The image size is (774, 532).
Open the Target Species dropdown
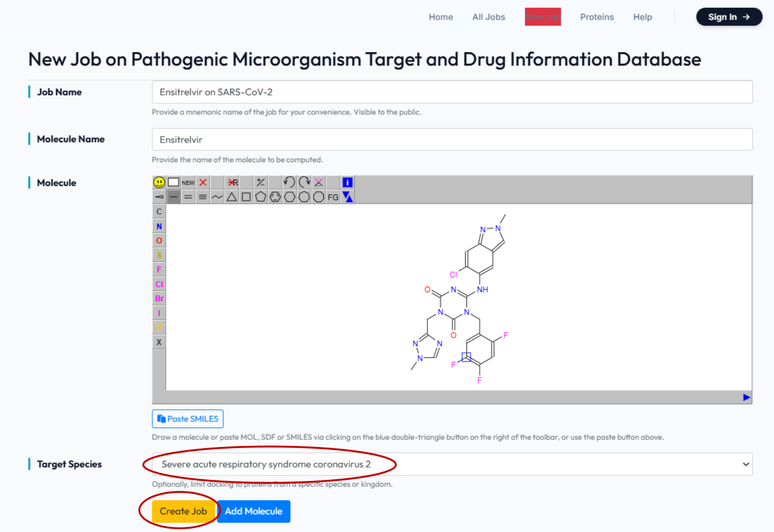(x=452, y=464)
